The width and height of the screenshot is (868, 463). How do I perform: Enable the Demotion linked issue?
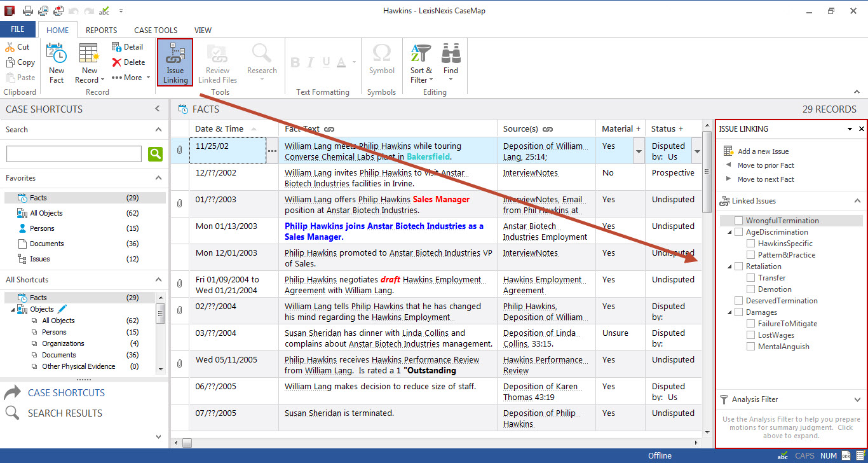750,289
